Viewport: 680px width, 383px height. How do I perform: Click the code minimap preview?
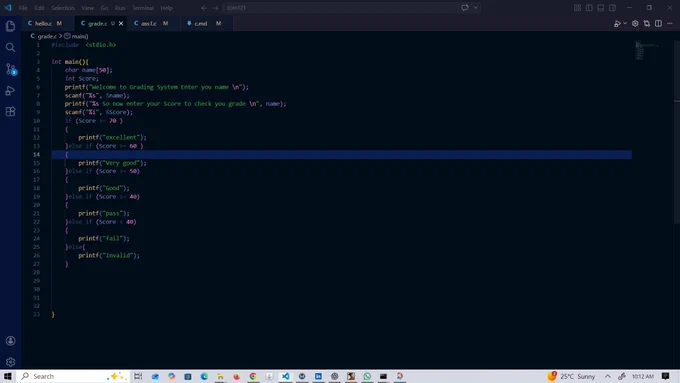coord(647,50)
